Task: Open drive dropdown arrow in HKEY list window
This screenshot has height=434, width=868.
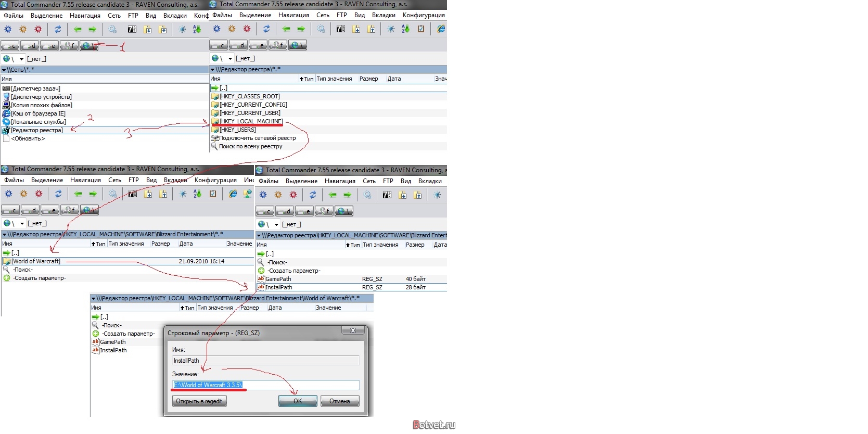Action: 230,58
